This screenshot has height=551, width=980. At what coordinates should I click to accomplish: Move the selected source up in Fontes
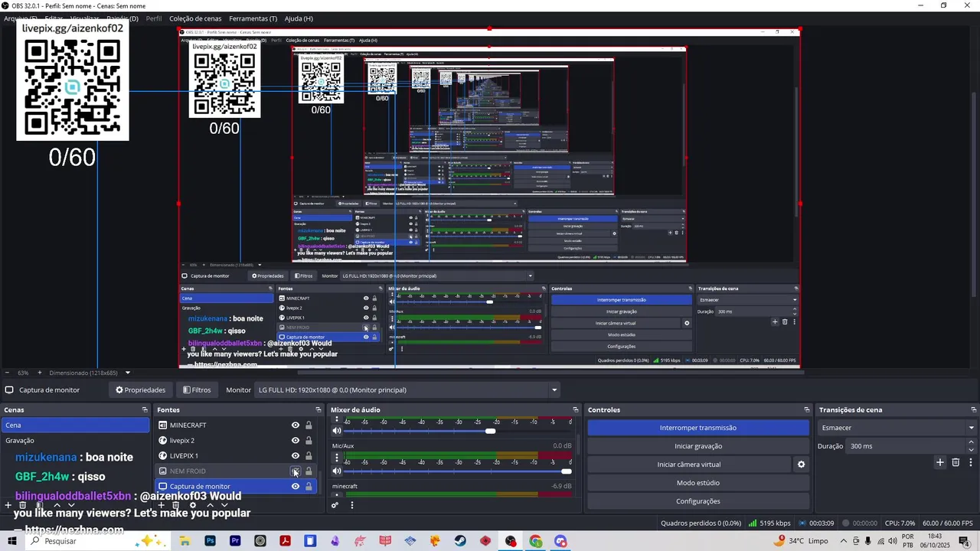tap(210, 505)
